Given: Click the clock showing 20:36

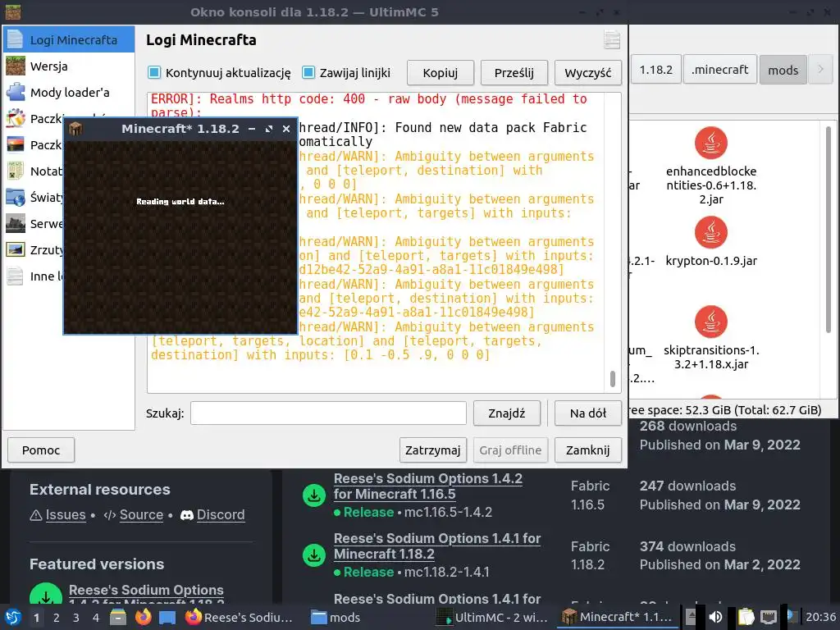Looking at the screenshot, I should (820, 617).
